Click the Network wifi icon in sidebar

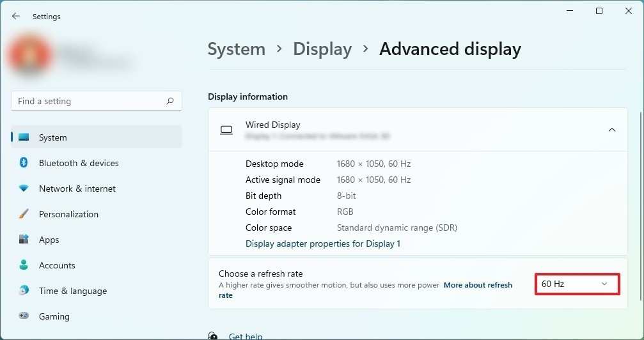(24, 189)
